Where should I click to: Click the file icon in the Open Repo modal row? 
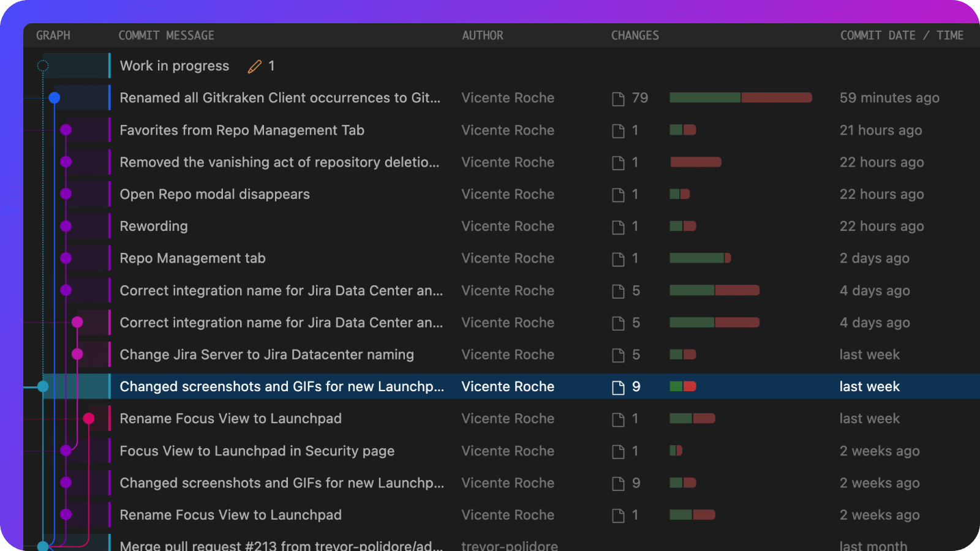(x=618, y=195)
